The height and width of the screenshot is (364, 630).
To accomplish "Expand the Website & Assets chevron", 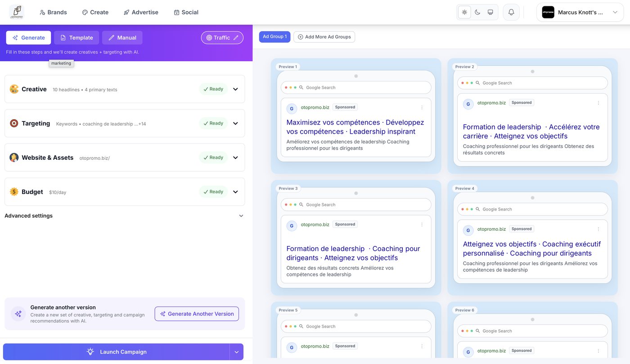I will [235, 157].
